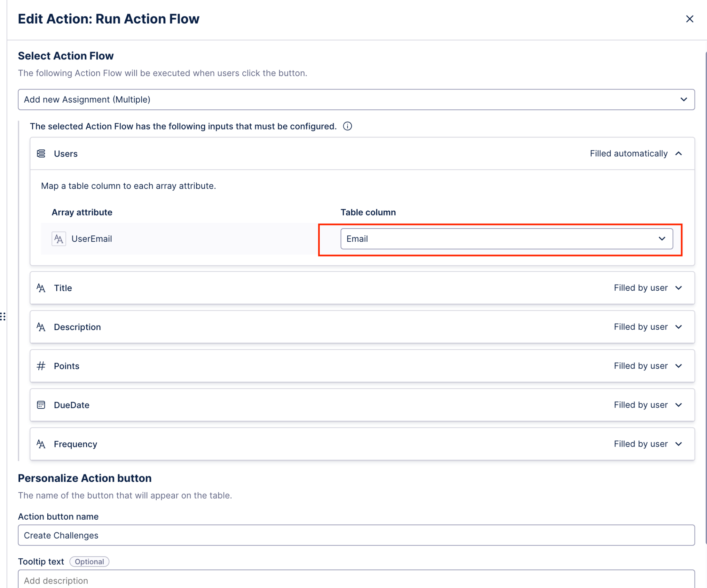Click the 'Title' input label

click(63, 288)
